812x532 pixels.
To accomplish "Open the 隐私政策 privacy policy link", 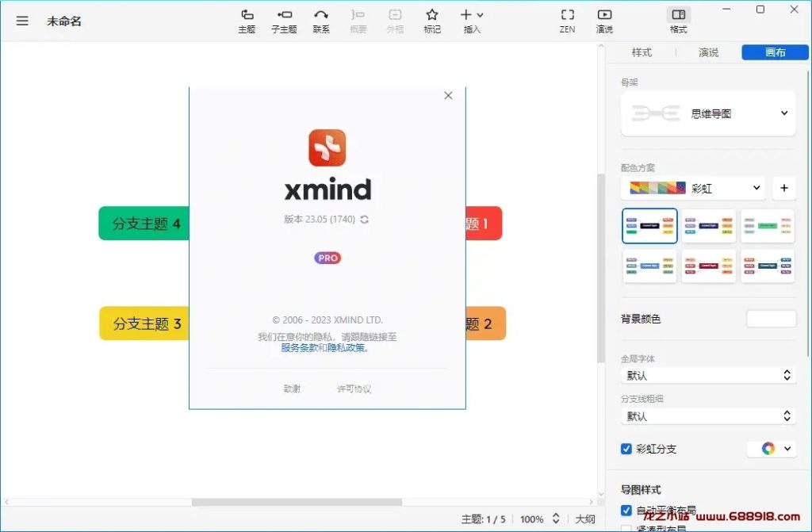I will (346, 348).
